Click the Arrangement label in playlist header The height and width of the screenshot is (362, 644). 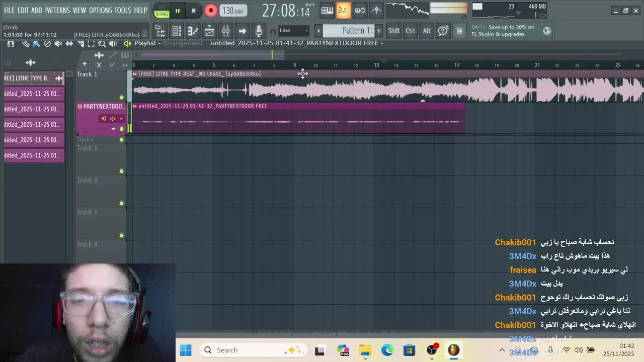pos(183,43)
